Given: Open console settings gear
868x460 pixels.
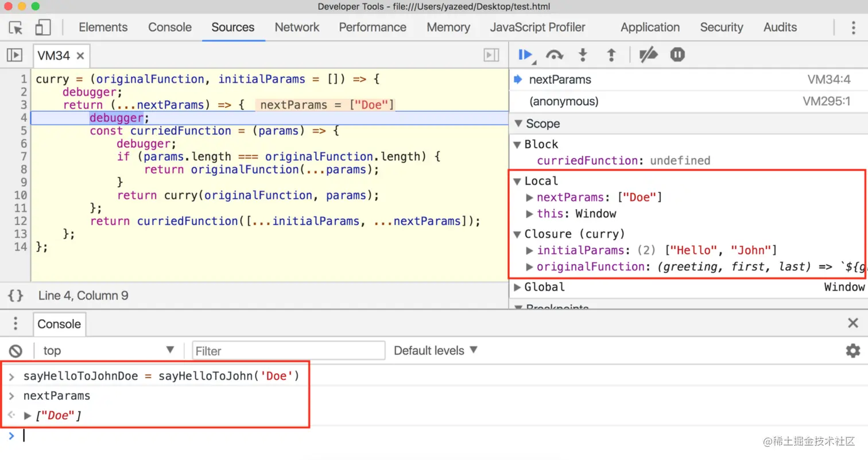Looking at the screenshot, I should [853, 350].
